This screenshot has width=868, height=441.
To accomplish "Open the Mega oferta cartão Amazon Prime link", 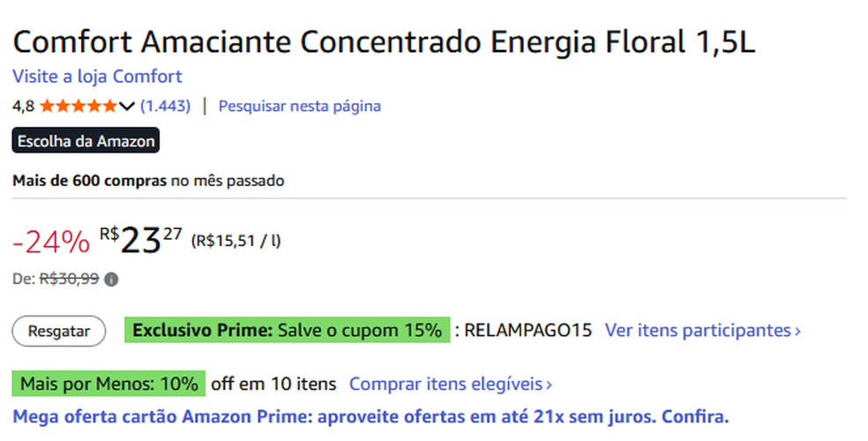I will tap(370, 415).
